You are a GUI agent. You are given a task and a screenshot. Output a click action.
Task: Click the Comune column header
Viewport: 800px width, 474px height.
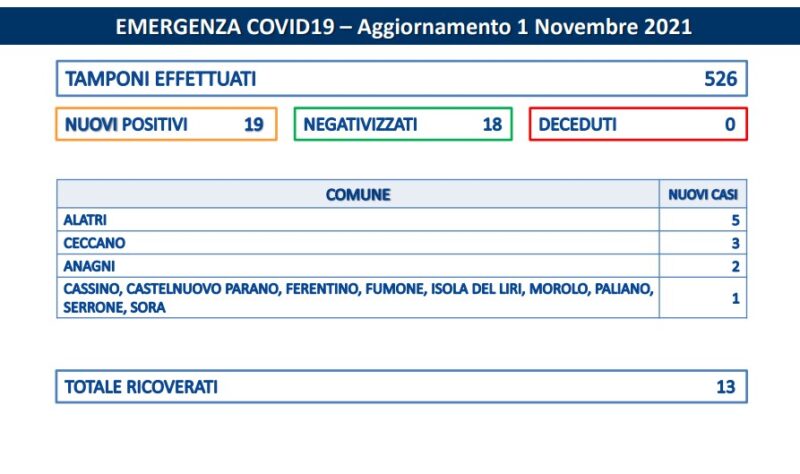click(x=358, y=194)
